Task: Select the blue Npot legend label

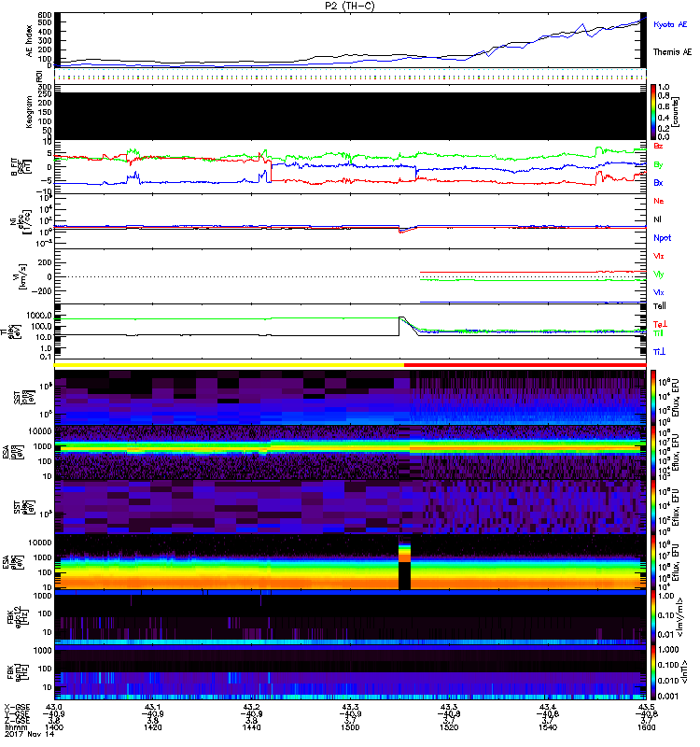Action: (x=662, y=238)
